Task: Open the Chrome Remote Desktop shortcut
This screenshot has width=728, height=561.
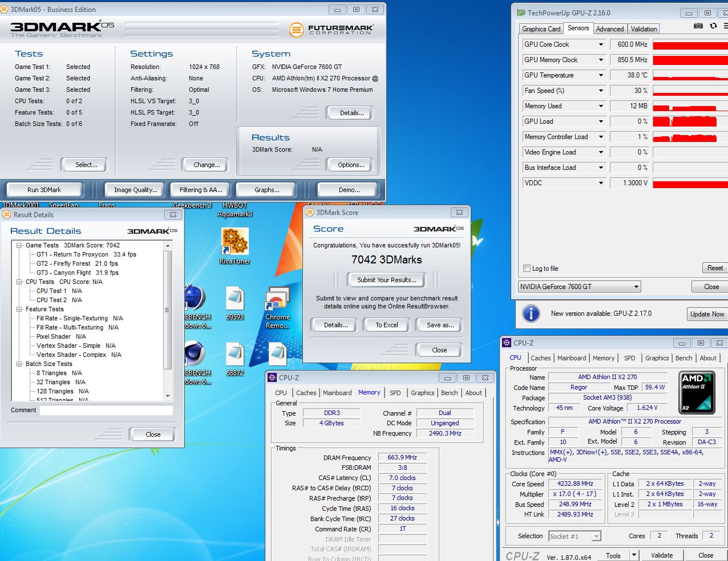Action: tap(277, 308)
